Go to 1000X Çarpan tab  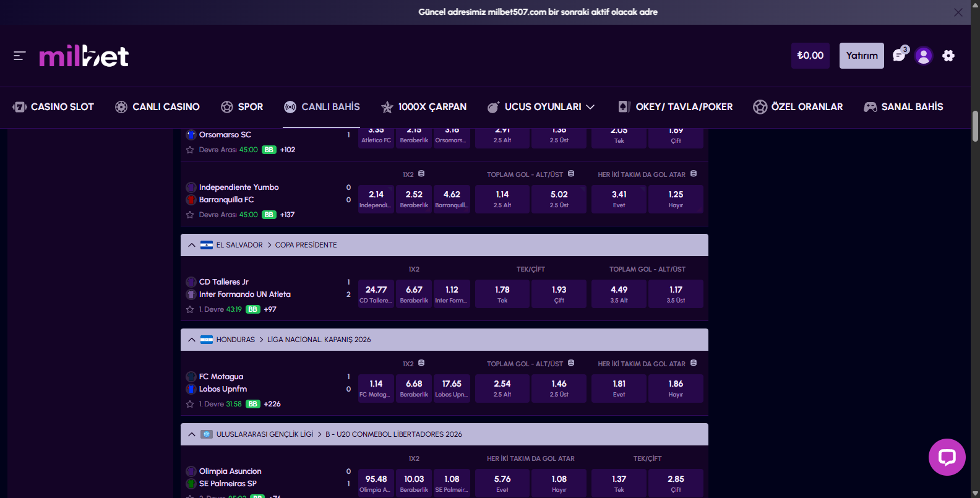424,107
